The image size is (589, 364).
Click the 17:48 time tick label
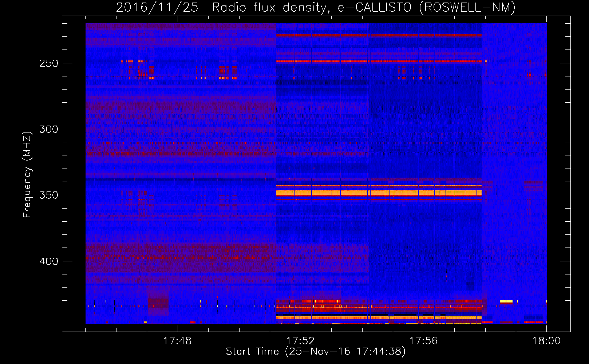coord(177,341)
